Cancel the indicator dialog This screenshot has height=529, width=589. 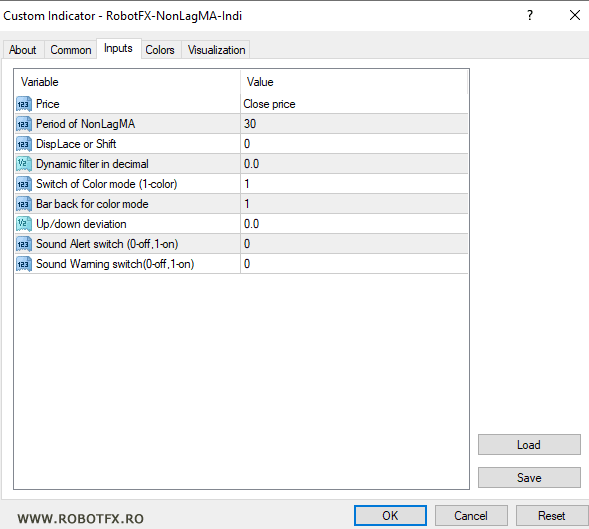pos(471,515)
